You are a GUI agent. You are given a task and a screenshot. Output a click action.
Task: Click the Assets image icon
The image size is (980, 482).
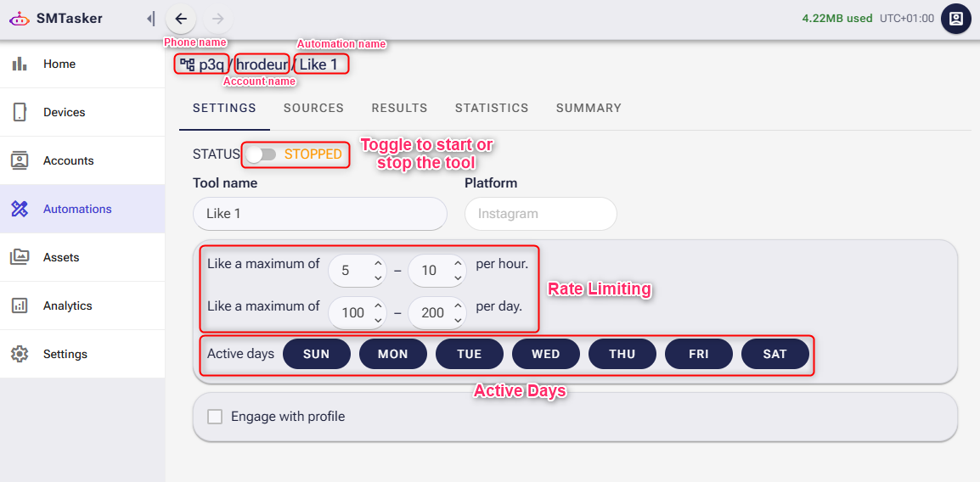pyautogui.click(x=20, y=257)
